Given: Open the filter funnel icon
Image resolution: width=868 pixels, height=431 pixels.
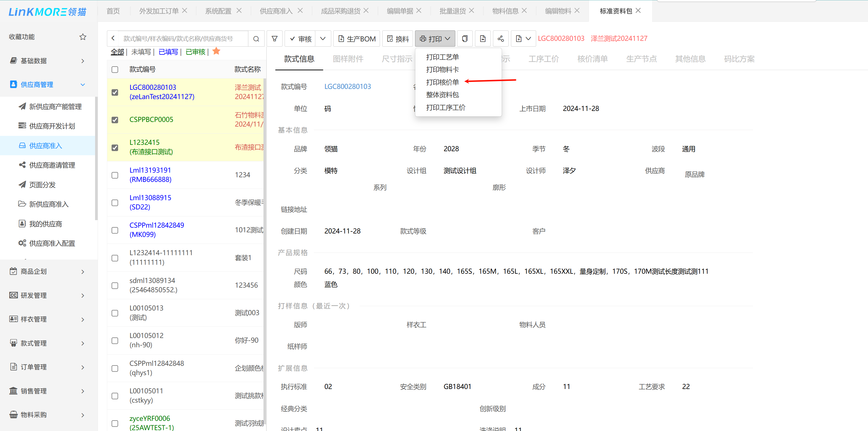Looking at the screenshot, I should click(275, 39).
